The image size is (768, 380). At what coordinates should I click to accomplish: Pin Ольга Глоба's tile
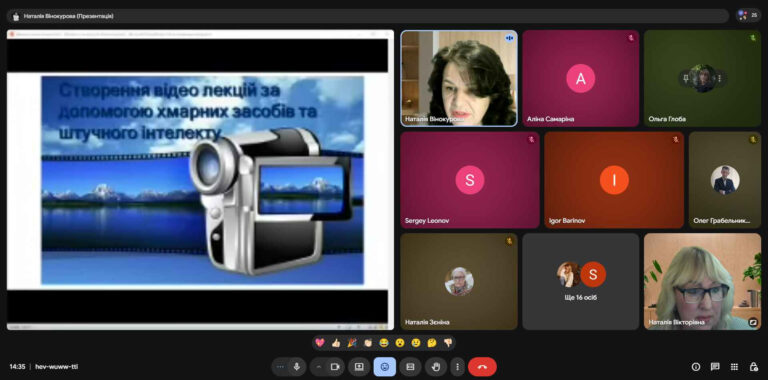pos(687,78)
